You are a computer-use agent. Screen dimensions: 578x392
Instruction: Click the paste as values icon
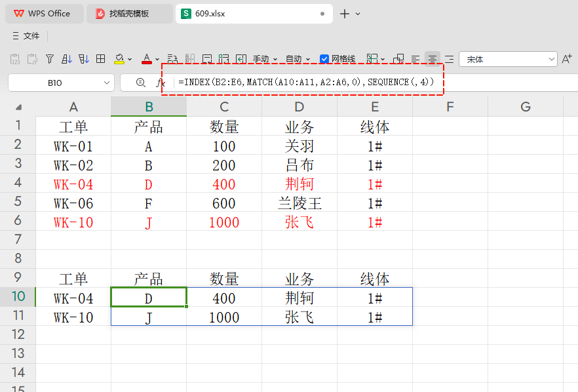point(15,59)
